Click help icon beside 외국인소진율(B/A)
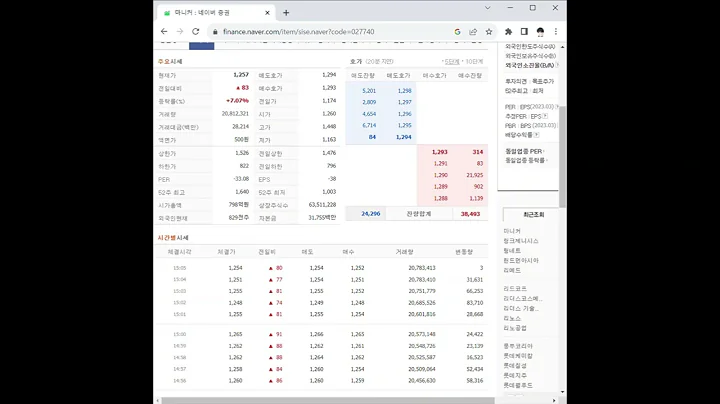 [x=557, y=65]
